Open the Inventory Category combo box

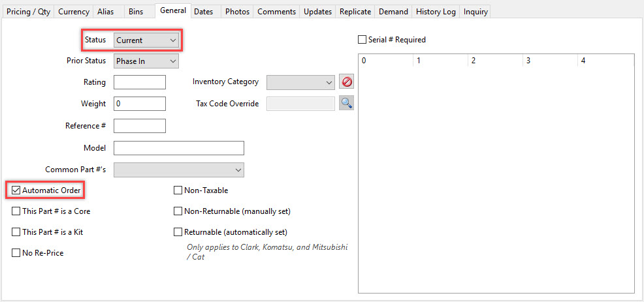click(300, 82)
